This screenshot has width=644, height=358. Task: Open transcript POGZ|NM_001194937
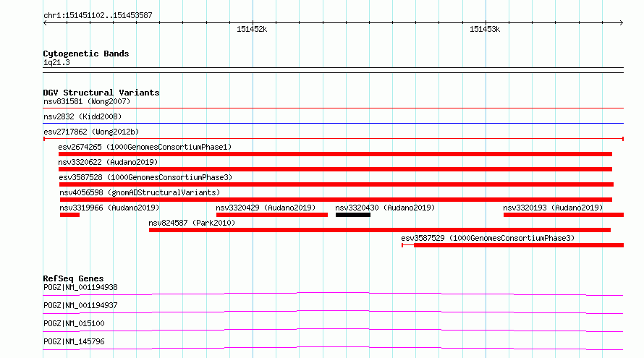coord(80,305)
